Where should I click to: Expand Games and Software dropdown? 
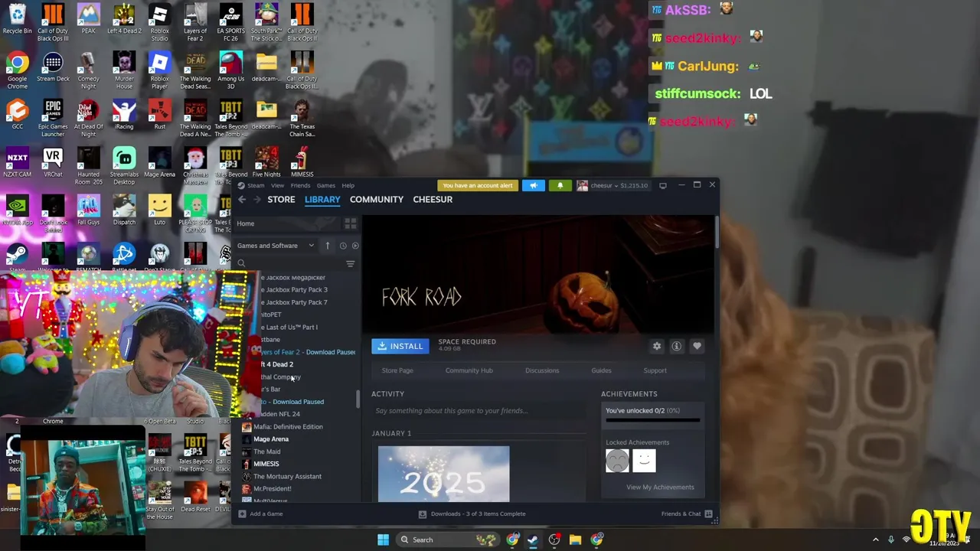click(276, 246)
